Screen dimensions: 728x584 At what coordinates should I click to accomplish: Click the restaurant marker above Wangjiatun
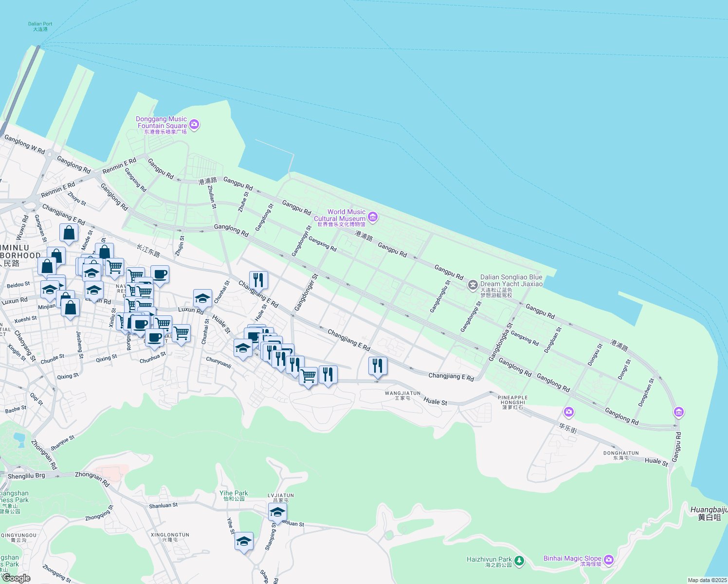click(x=378, y=365)
